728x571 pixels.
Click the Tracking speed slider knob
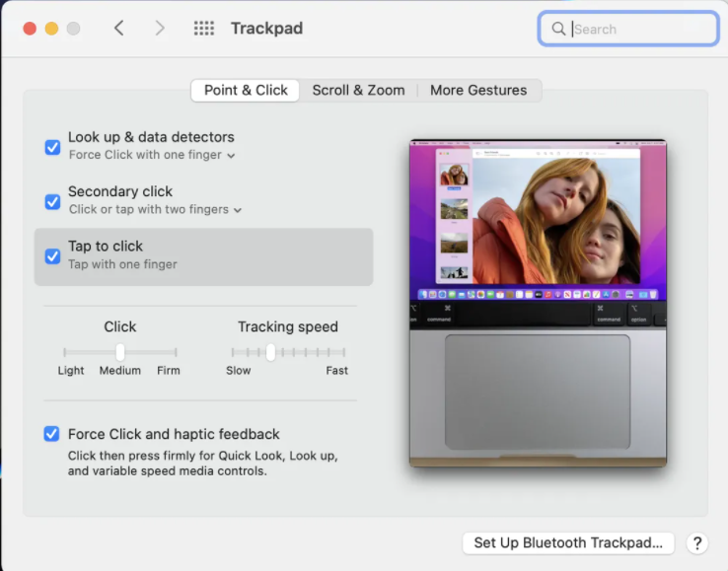(270, 352)
